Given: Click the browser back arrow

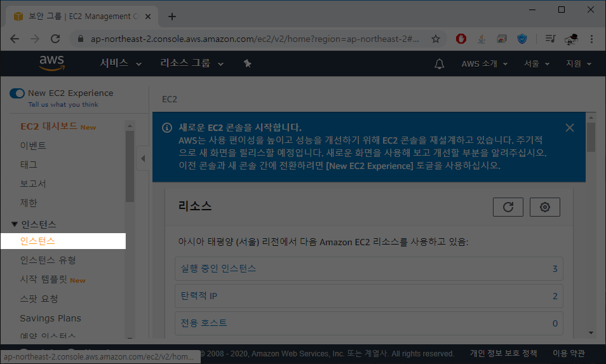Looking at the screenshot, I should click(15, 39).
